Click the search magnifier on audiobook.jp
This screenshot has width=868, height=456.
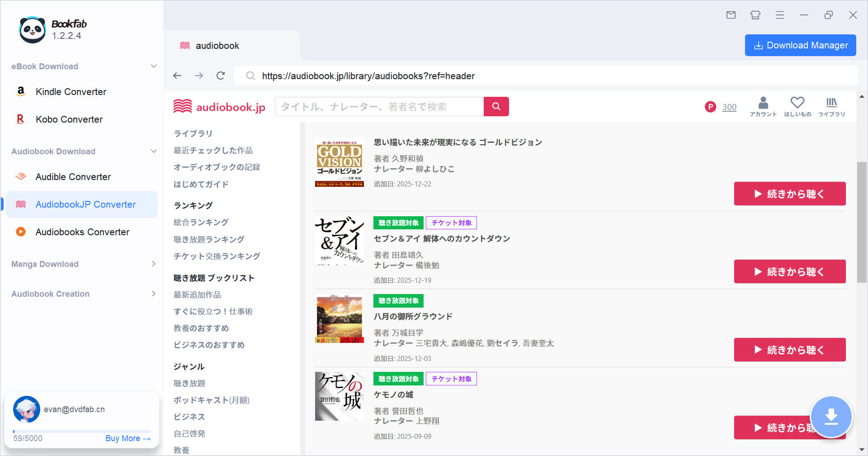pos(496,106)
